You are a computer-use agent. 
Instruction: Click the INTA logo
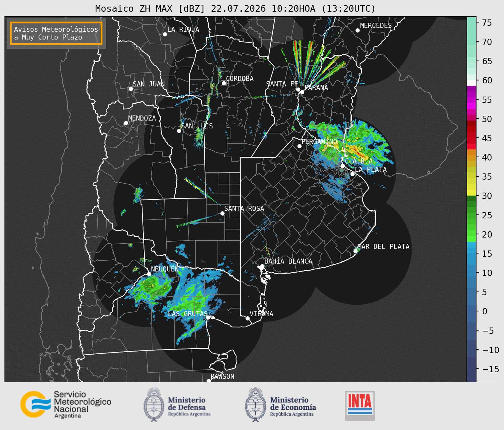click(x=360, y=405)
